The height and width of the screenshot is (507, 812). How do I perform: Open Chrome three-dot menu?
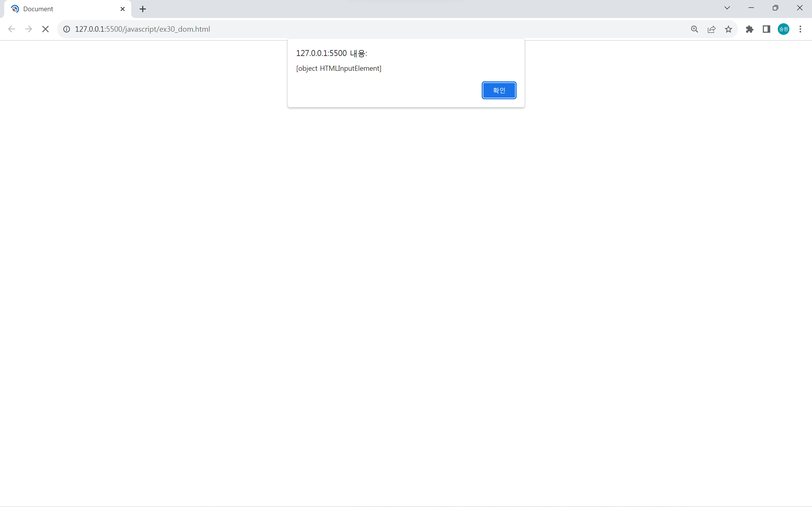(x=800, y=29)
